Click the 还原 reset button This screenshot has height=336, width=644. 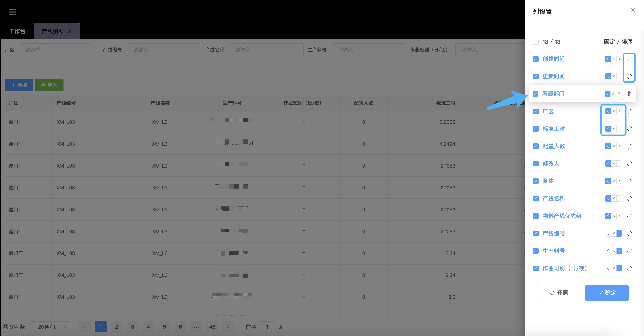pyautogui.click(x=559, y=293)
